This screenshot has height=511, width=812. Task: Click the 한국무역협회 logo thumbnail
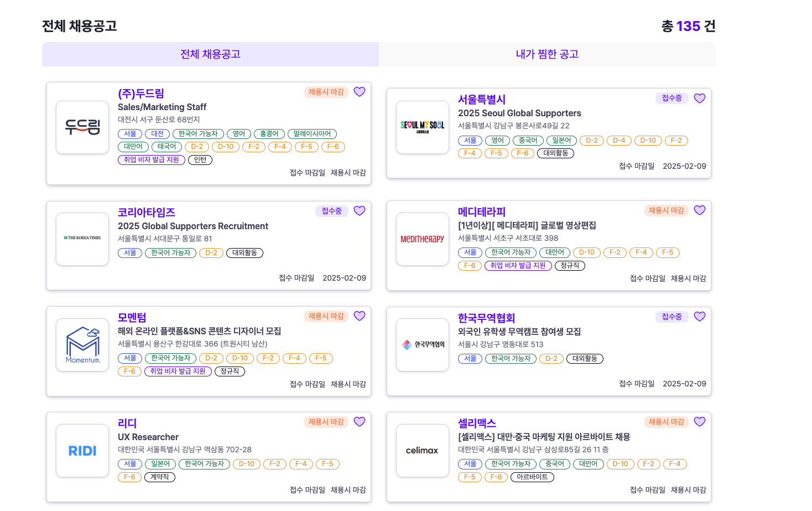pyautogui.click(x=423, y=345)
